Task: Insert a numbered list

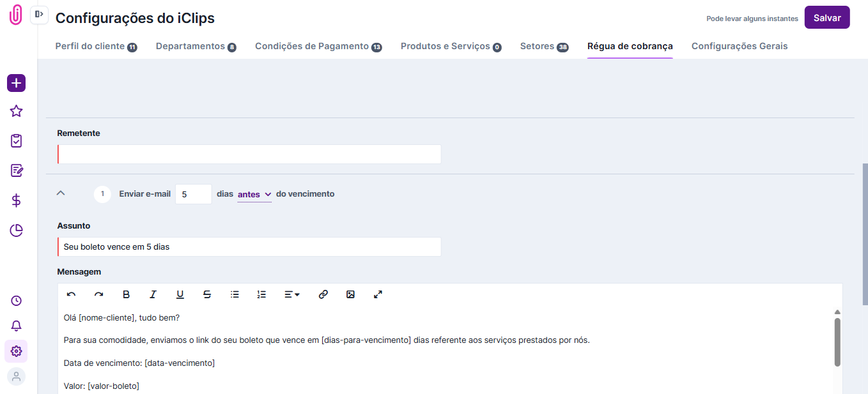Action: pyautogui.click(x=261, y=294)
